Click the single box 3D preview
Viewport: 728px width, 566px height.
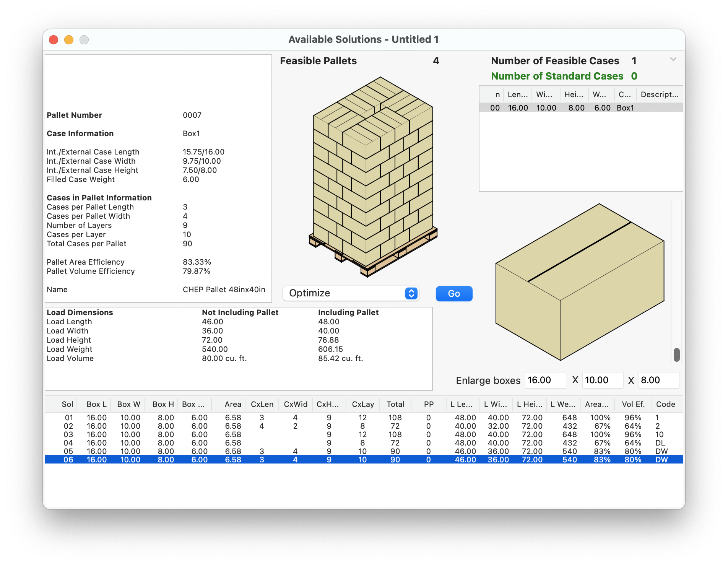click(580, 282)
